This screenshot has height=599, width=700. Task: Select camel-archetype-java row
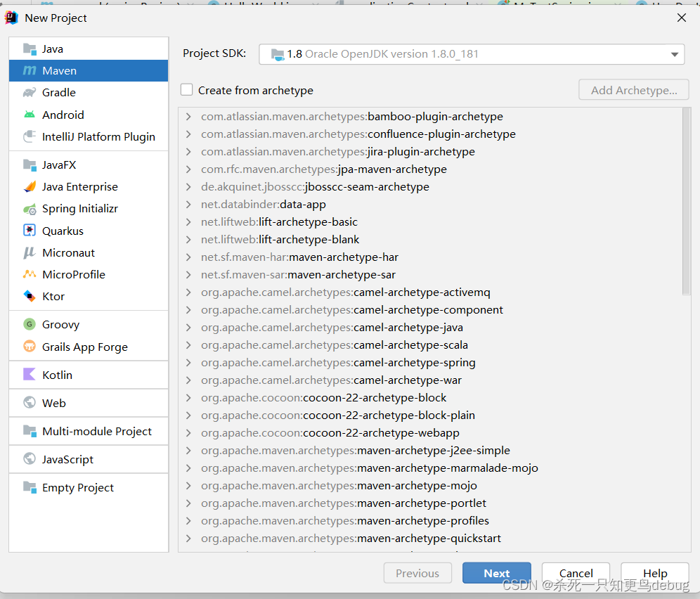point(430,328)
